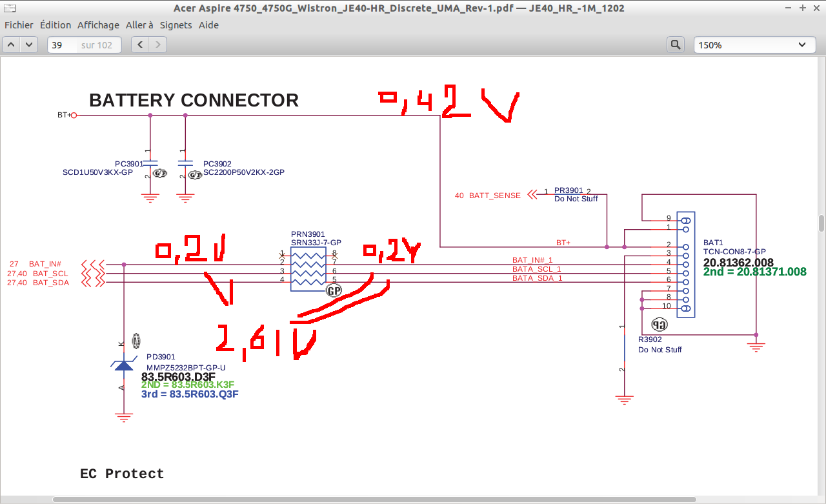Navigate back in history with the left chevron

coord(141,45)
